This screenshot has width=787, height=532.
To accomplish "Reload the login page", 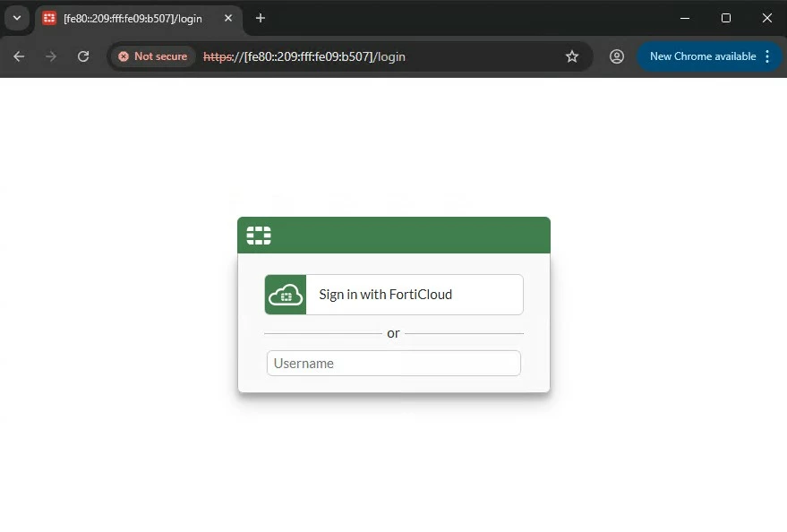I will pyautogui.click(x=83, y=56).
